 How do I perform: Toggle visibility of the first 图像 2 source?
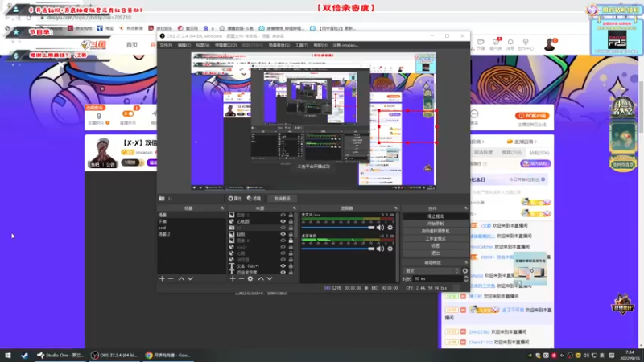coord(283,215)
